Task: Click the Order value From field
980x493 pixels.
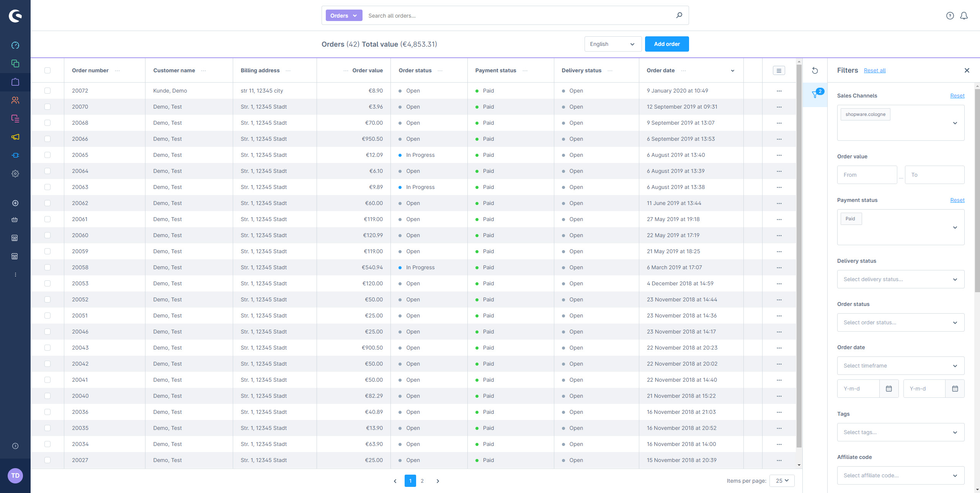Action: coord(867,175)
